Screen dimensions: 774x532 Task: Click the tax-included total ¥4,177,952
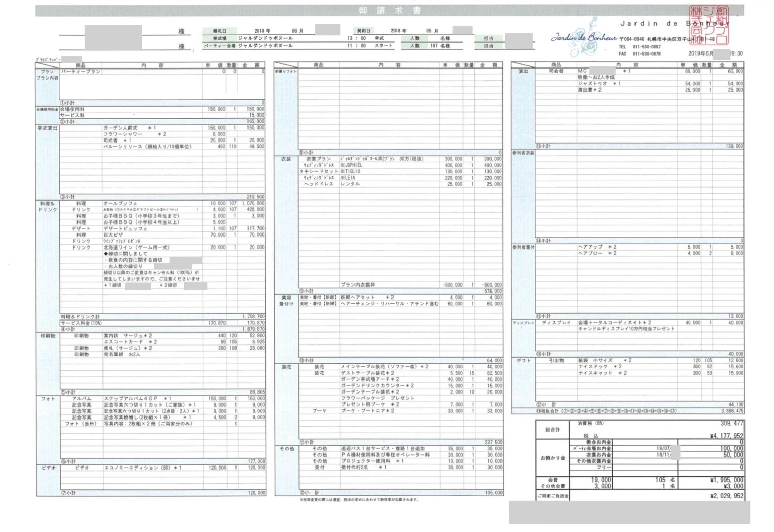tap(726, 436)
